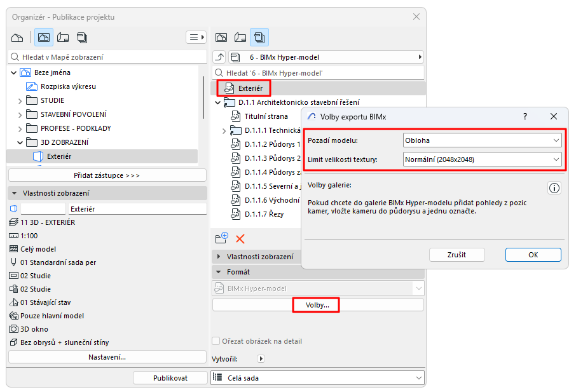Open the 6 - BIMx Hyper-model set dropdown
The height and width of the screenshot is (392, 576).
click(326, 57)
